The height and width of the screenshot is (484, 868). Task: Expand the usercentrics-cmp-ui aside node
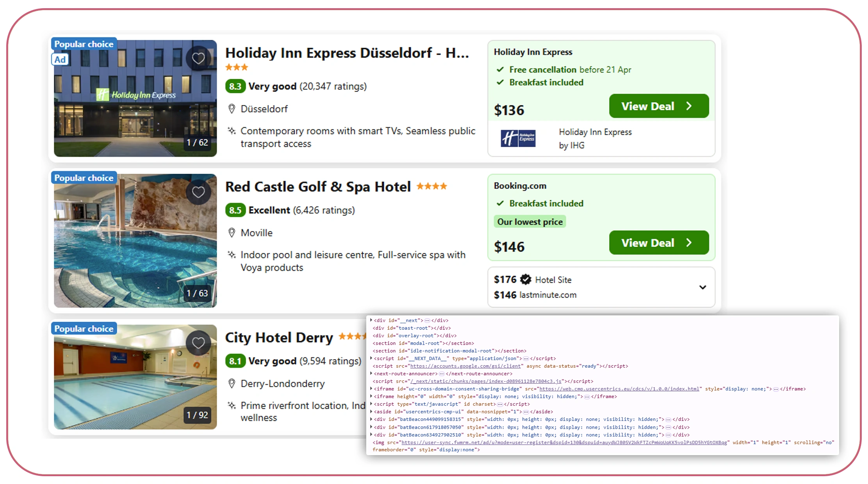371,412
